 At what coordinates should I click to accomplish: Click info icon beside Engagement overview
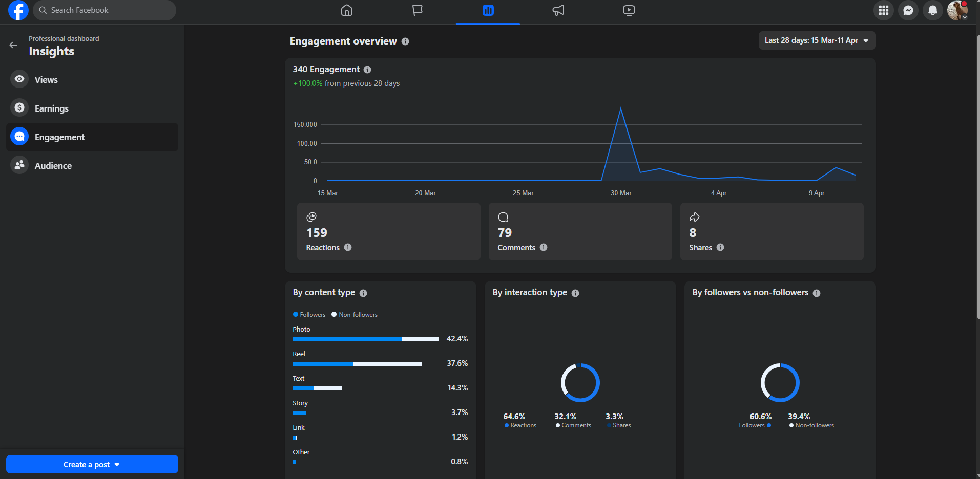[x=405, y=41]
